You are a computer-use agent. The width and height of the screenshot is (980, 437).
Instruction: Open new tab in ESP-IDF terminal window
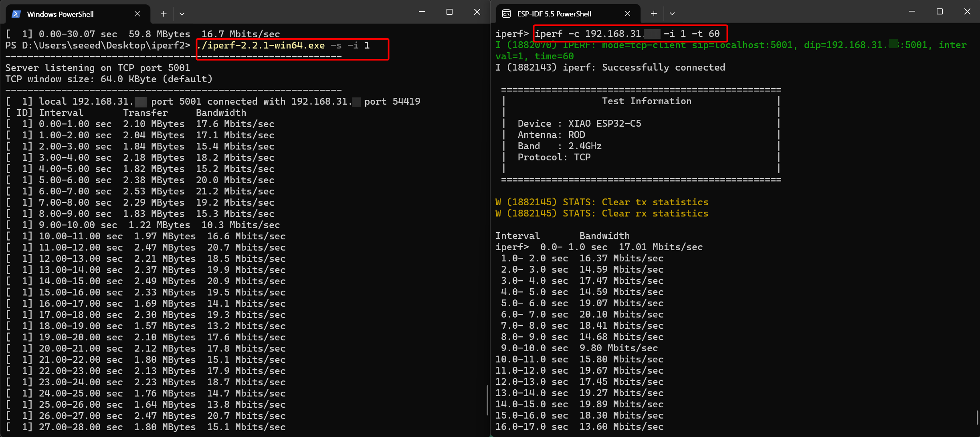(x=654, y=14)
